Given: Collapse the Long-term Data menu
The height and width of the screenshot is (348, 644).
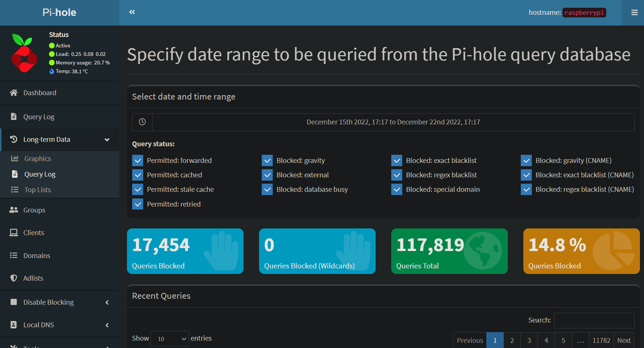Looking at the screenshot, I should [107, 140].
